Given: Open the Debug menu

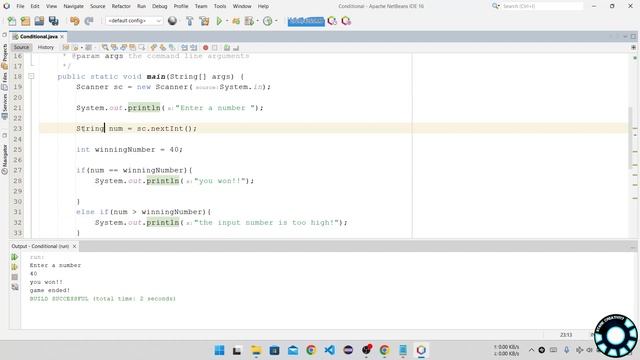Looking at the screenshot, I should point(160,6).
